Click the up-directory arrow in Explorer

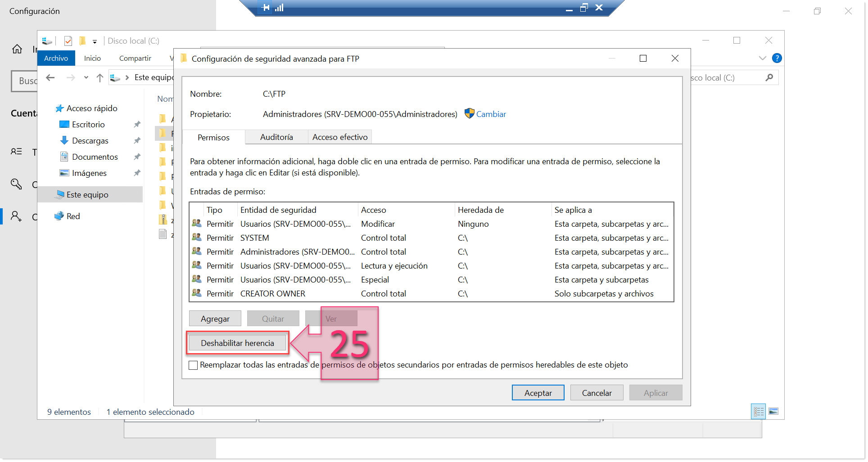(x=100, y=78)
